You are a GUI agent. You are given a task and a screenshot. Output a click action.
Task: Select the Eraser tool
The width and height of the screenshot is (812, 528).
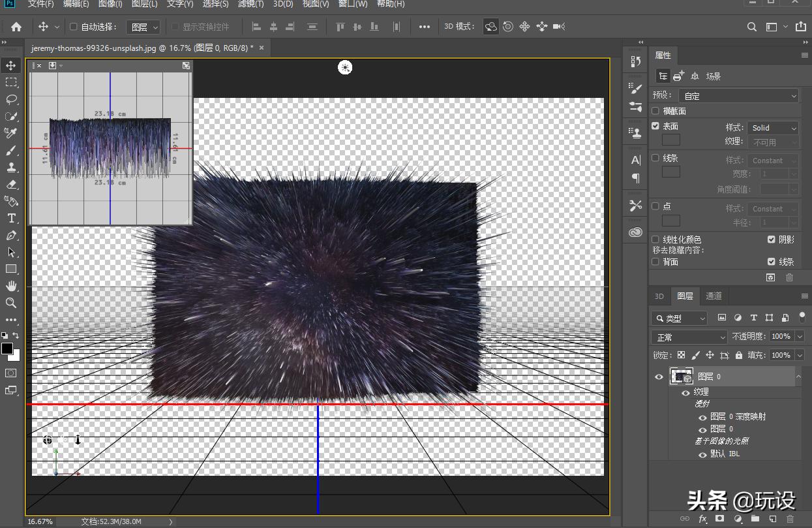(x=11, y=184)
